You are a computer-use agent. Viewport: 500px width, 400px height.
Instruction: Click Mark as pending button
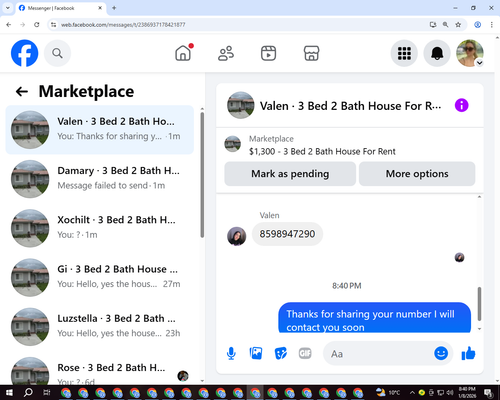(290, 174)
